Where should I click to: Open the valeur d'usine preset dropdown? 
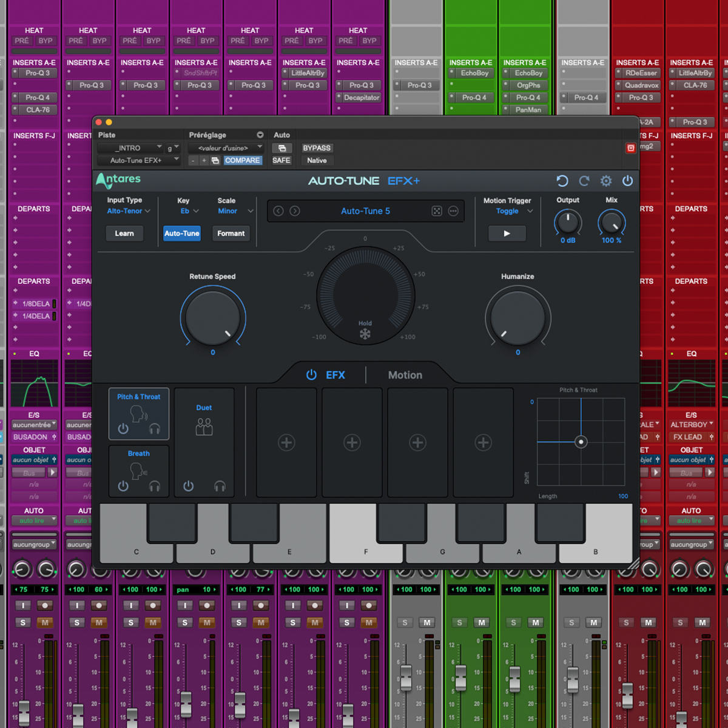[226, 148]
